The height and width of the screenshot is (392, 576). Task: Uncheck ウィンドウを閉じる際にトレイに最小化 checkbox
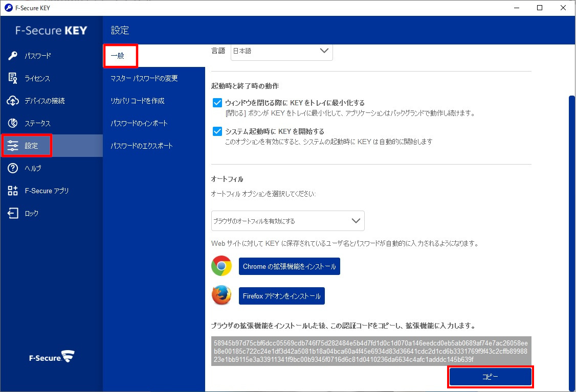click(x=217, y=103)
